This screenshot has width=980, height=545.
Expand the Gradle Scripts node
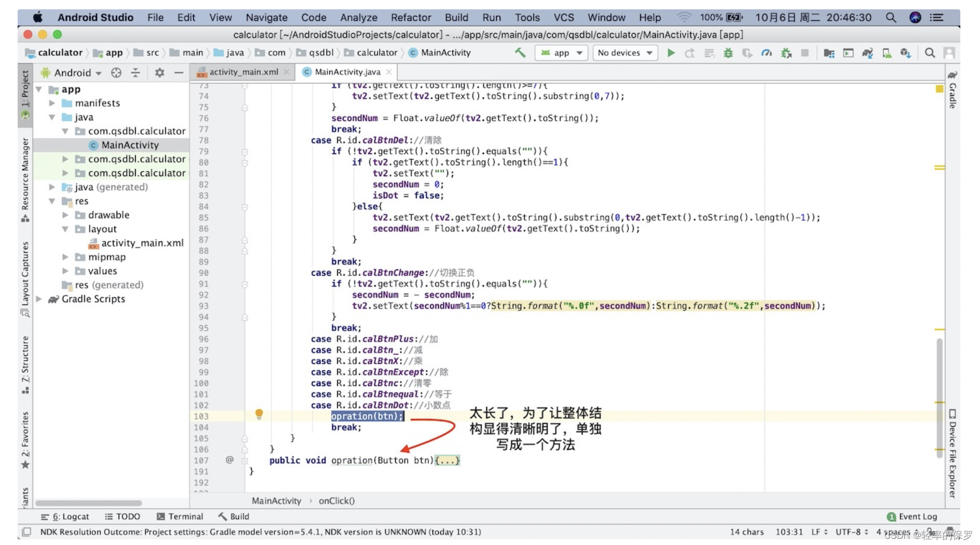point(39,299)
